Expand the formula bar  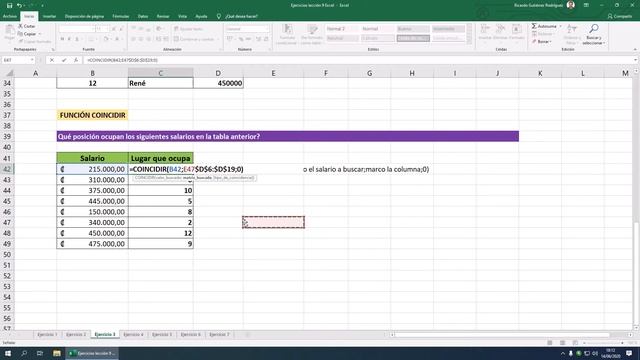(x=635, y=60)
